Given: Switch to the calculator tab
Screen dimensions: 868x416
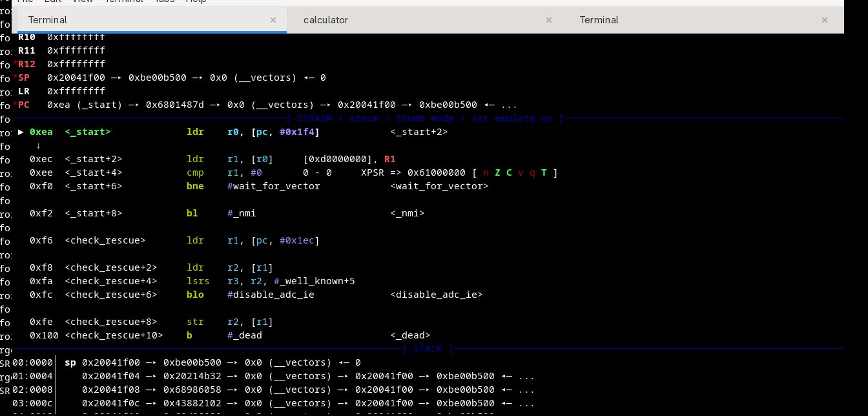Looking at the screenshot, I should 325,20.
